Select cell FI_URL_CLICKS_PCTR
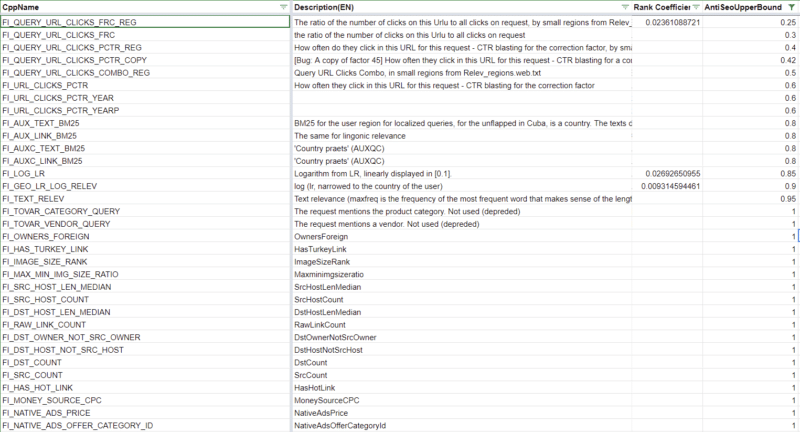The width and height of the screenshot is (800, 432). coord(145,85)
